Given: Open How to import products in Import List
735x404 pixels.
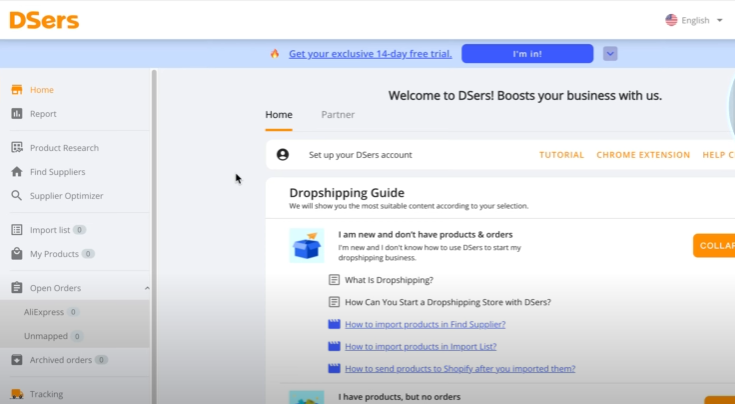Looking at the screenshot, I should pyautogui.click(x=420, y=346).
